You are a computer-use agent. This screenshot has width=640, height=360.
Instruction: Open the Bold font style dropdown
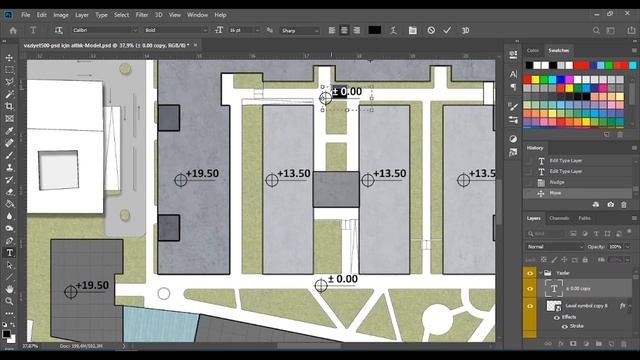click(x=205, y=30)
